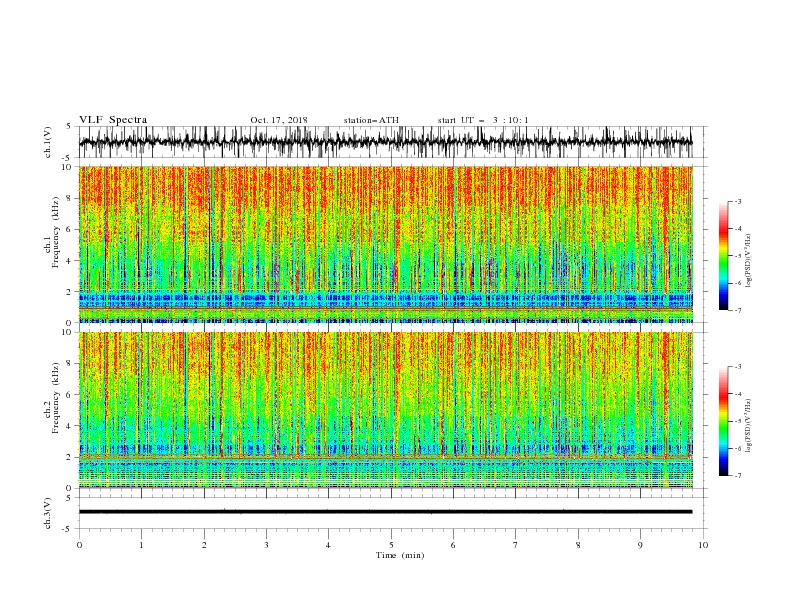Image resolution: width=792 pixels, height=612 pixels.
Task: Click the "start UT = 3 :10: 1" header text
Action: pyautogui.click(x=483, y=120)
